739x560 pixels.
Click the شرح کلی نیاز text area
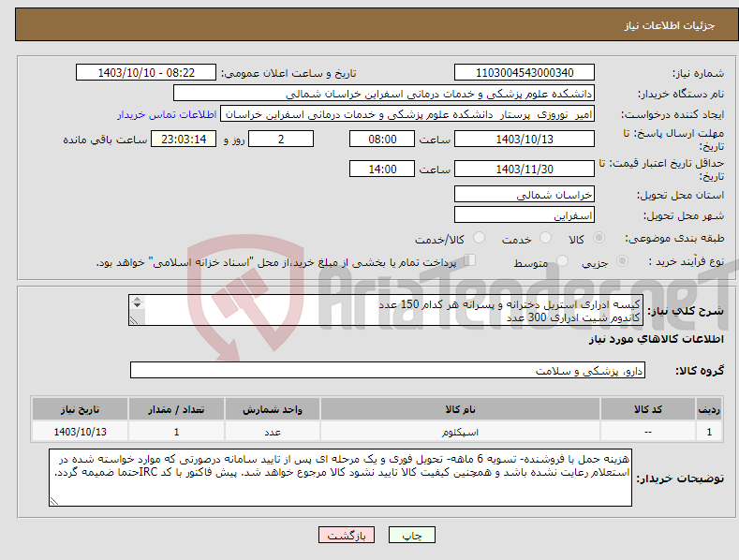(386, 310)
